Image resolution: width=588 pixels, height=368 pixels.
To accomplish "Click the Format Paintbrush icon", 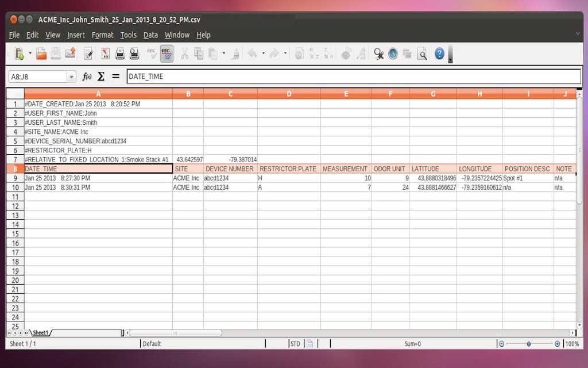I will point(235,53).
